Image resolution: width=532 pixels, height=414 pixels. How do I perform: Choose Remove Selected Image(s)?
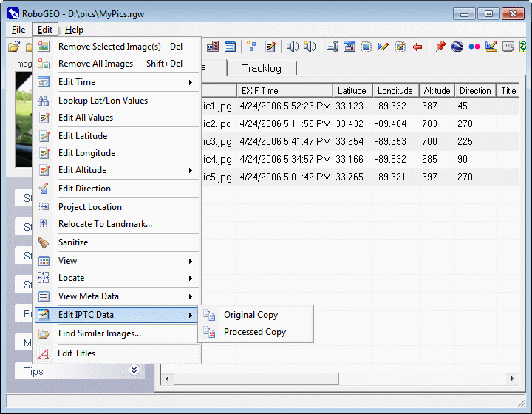coord(117,47)
